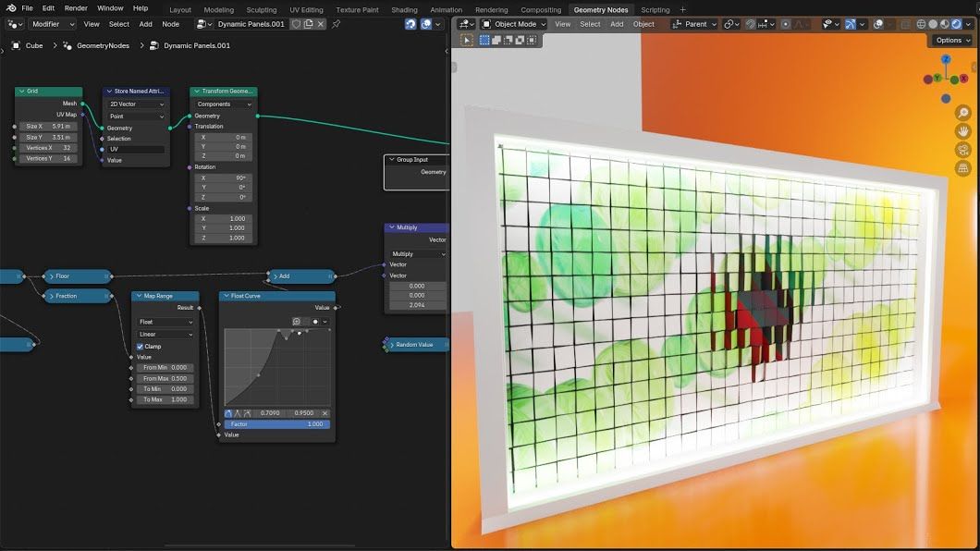Open Parent transform orientation dropdown
The height and width of the screenshot is (551, 980).
(694, 24)
